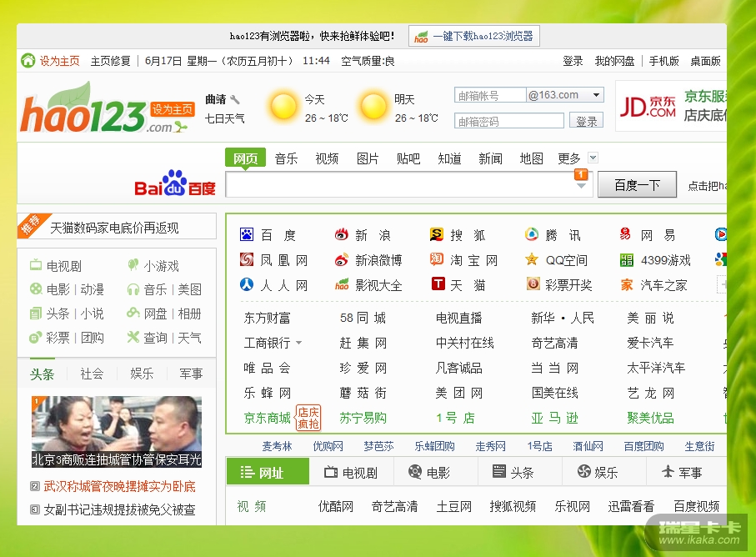This screenshot has height=557, width=756.
Task: Open the 亚马逊 link
Action: 554,418
